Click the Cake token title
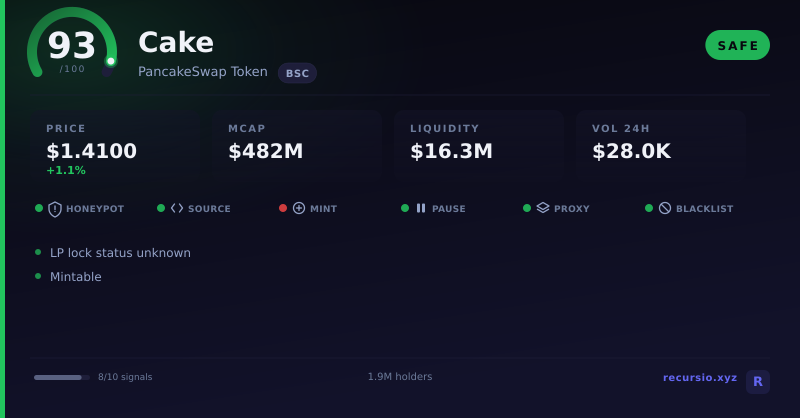Screen dimensions: 800x418 176,42
